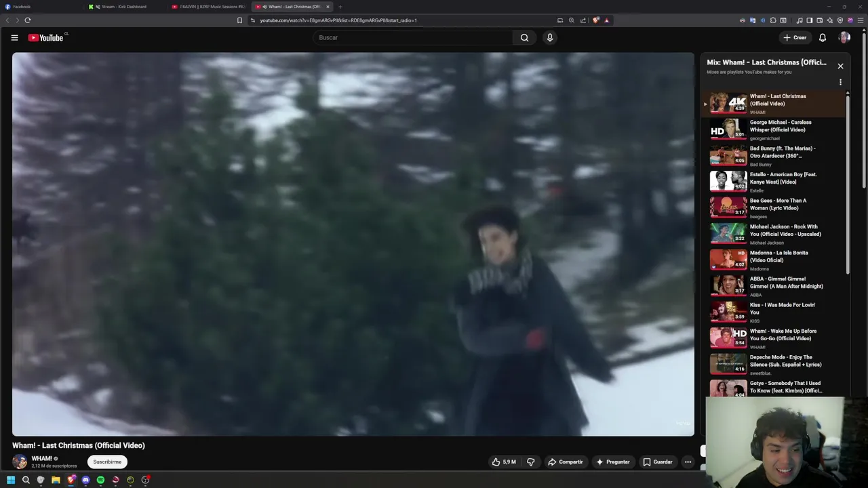Toggle the browser sidebar panel
This screenshot has height=488, width=868.
809,20
